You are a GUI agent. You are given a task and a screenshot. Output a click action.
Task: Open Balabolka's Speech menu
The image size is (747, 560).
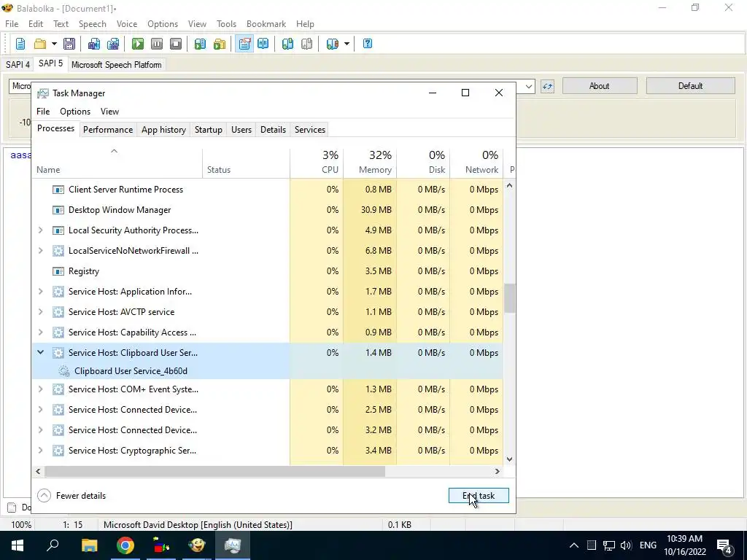[x=93, y=24]
